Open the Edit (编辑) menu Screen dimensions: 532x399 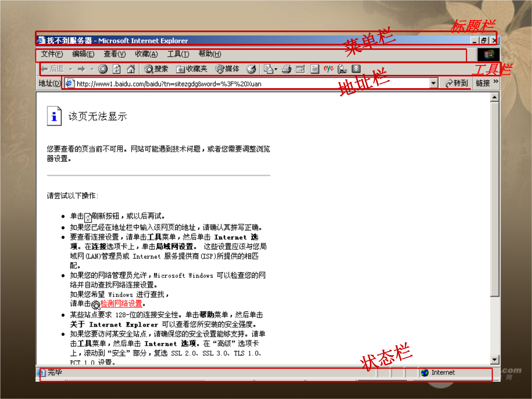pyautogui.click(x=83, y=54)
